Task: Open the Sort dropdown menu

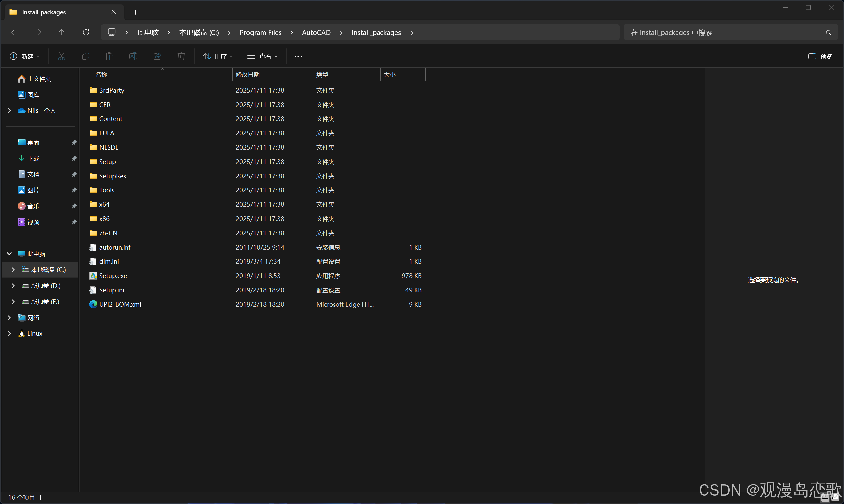Action: (x=218, y=56)
